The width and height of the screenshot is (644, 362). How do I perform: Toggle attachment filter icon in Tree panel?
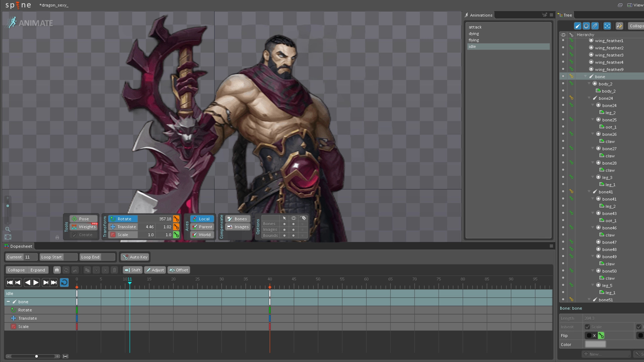point(595,26)
